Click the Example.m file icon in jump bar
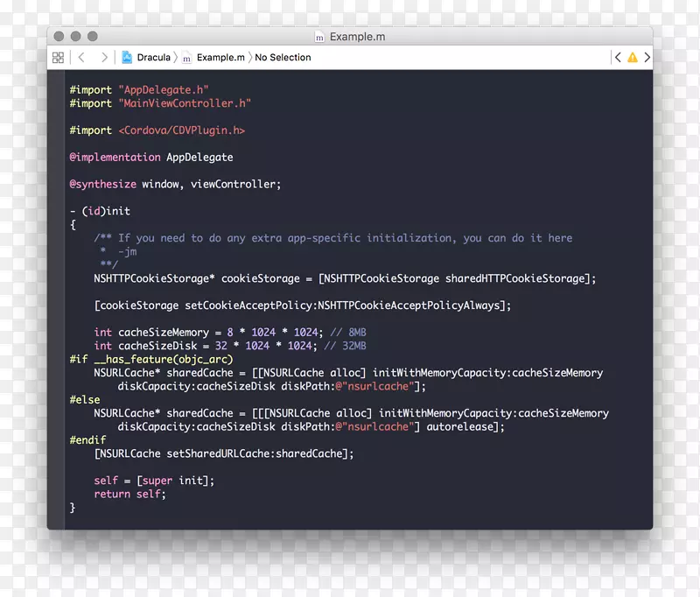700x597 pixels. (x=186, y=58)
